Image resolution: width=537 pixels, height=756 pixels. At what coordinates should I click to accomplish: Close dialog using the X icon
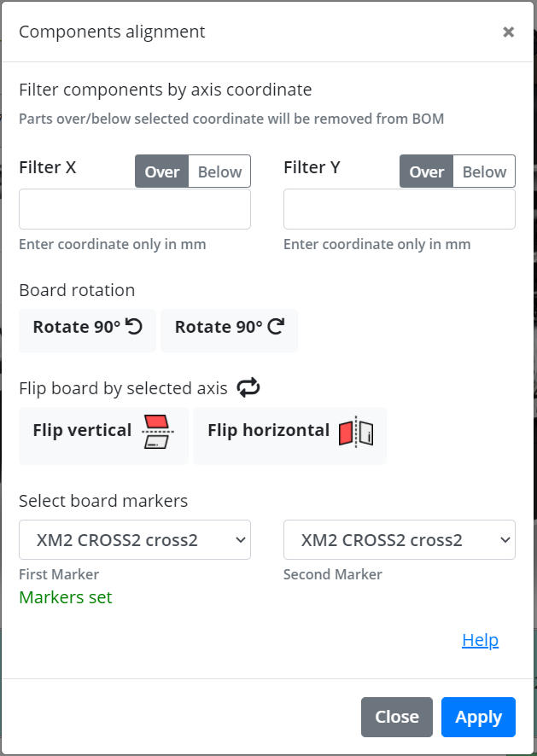point(508,32)
